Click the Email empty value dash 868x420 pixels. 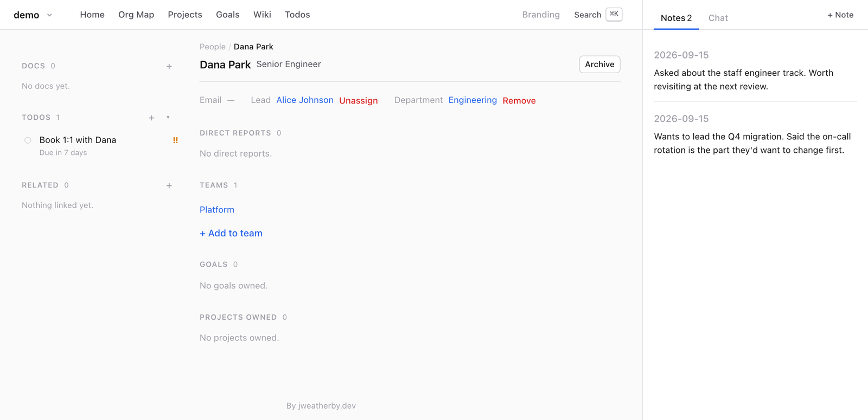point(231,100)
